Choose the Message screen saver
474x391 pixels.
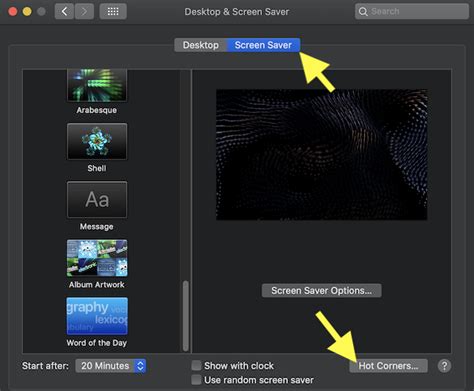tap(97, 200)
